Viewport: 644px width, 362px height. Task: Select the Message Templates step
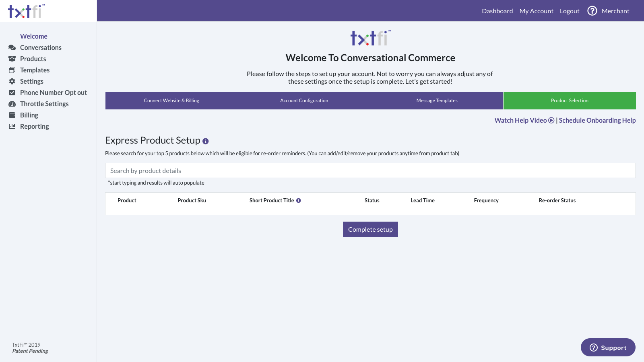tap(437, 101)
